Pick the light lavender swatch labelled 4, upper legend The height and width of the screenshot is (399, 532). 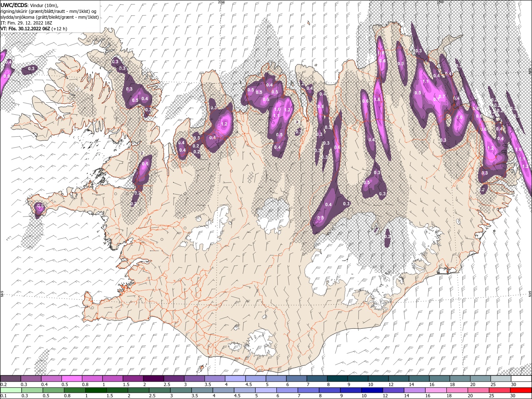pyautogui.click(x=235, y=379)
